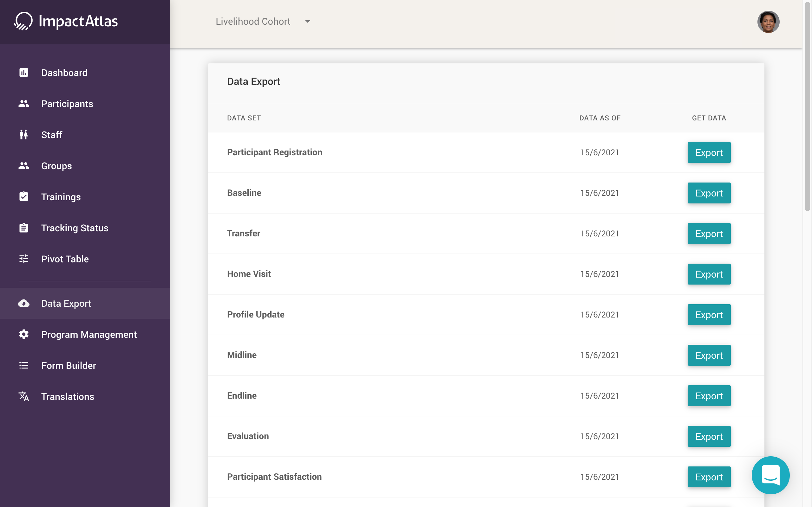This screenshot has height=507, width=812.
Task: Expand the cohort selector arrow
Action: tap(308, 22)
